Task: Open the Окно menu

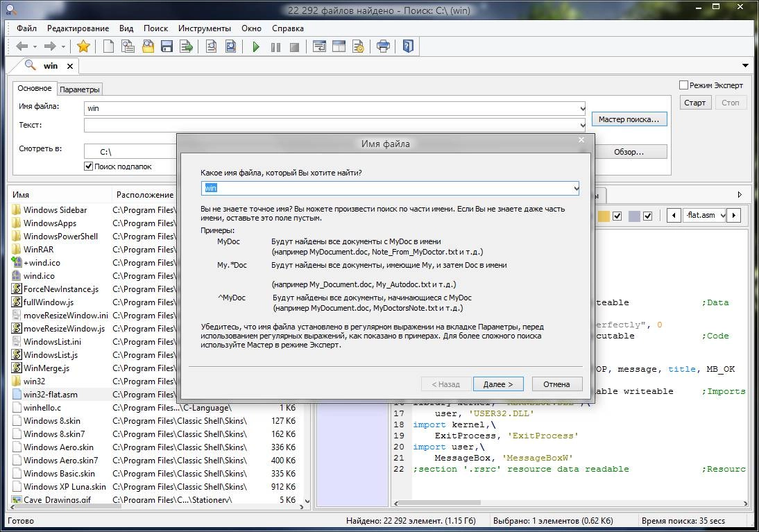Action: [x=251, y=28]
